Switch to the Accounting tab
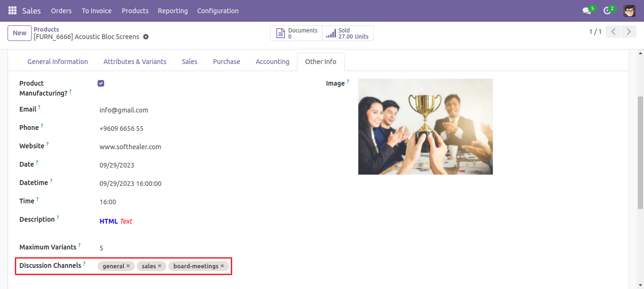The image size is (644, 289). [x=272, y=62]
